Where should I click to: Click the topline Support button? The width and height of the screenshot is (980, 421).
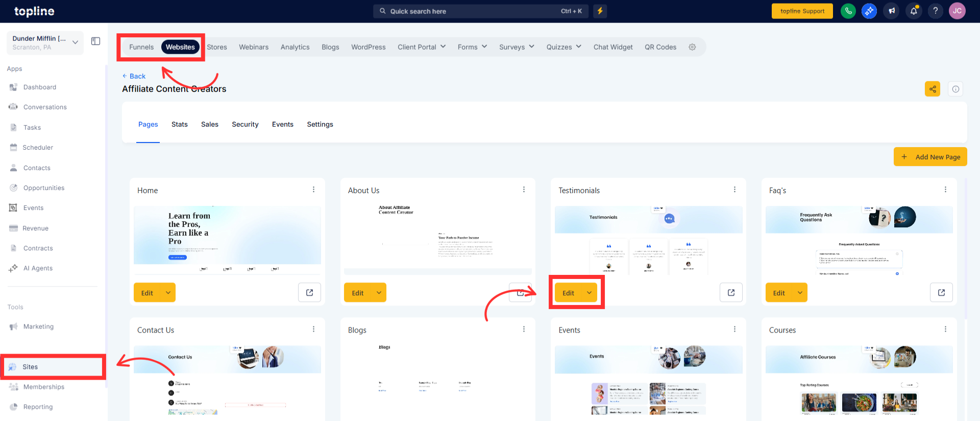pyautogui.click(x=802, y=11)
